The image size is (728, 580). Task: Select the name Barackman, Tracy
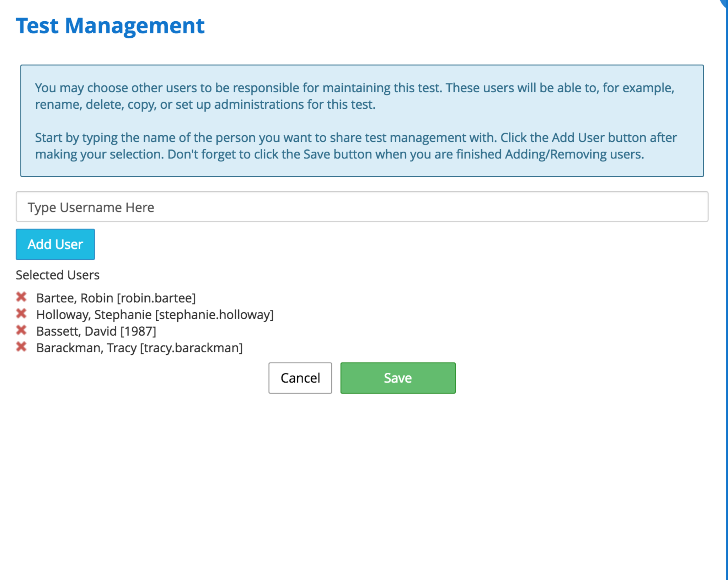click(86, 348)
